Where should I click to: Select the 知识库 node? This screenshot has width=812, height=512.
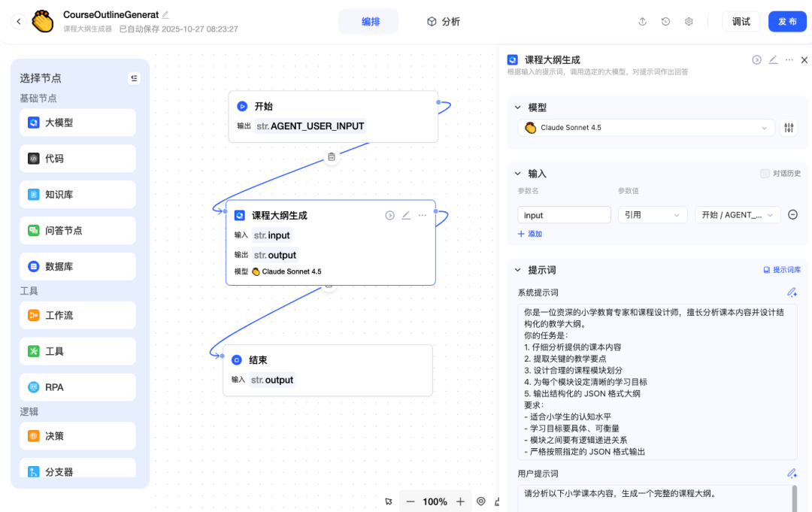click(x=77, y=195)
